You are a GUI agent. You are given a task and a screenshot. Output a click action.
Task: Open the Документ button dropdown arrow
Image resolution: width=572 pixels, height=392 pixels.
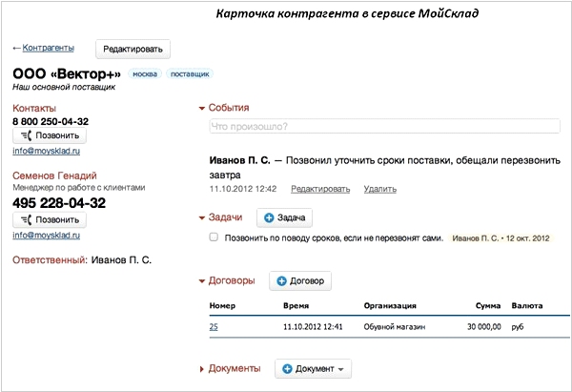[x=340, y=369]
